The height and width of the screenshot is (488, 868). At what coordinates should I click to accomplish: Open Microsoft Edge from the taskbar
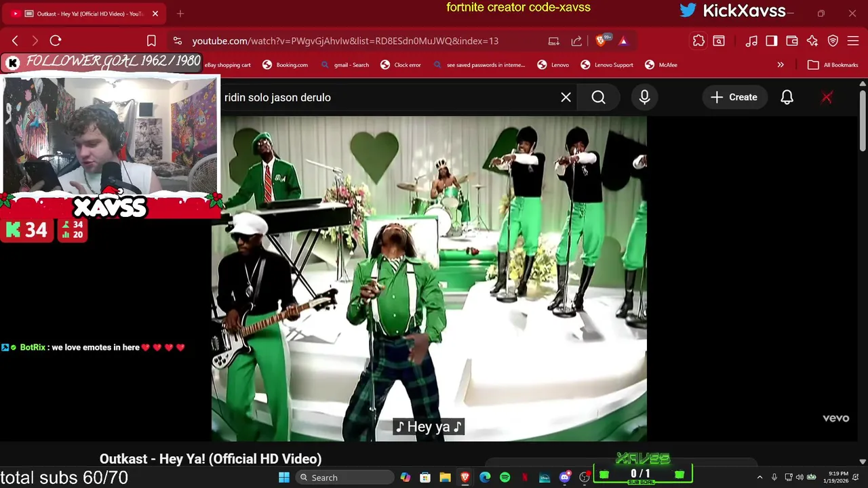point(485,477)
